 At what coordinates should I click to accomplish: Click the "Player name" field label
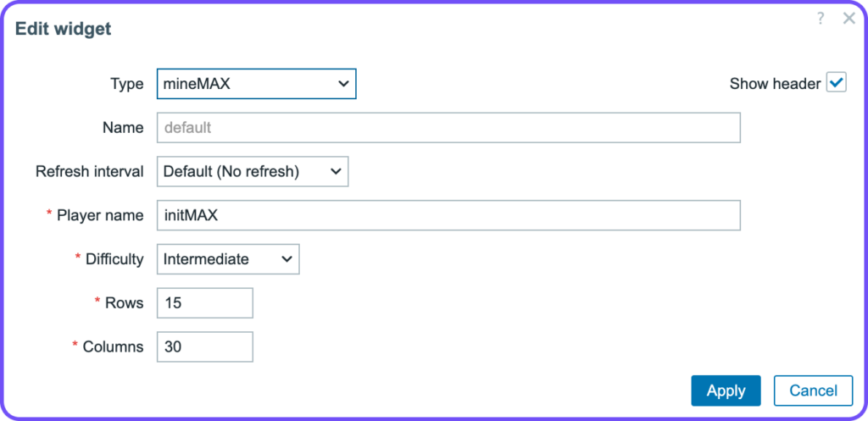pos(100,215)
